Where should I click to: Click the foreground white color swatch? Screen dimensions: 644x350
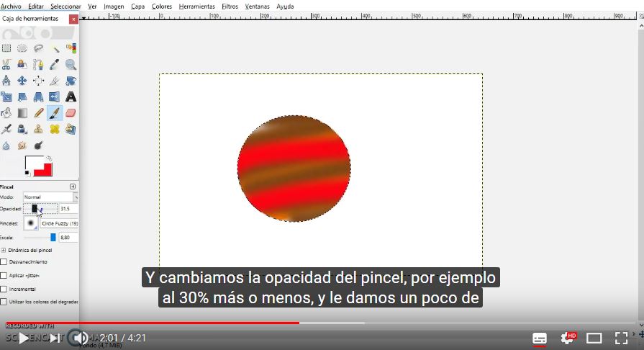33,163
